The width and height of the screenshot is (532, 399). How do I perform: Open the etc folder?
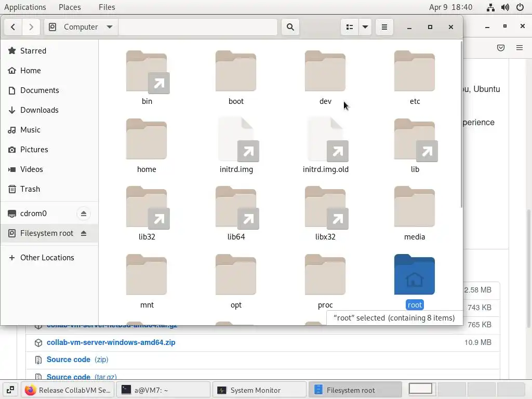pyautogui.click(x=414, y=71)
